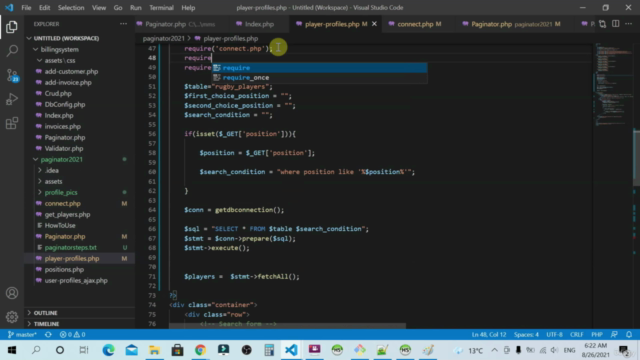Open the Mail app from the taskbar

[x=131, y=350]
